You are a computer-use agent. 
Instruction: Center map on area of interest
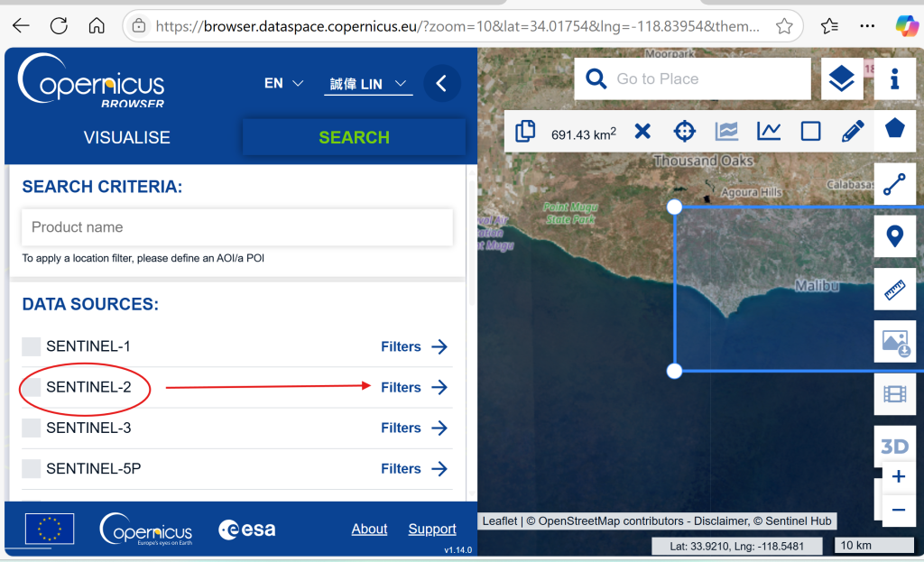click(684, 131)
